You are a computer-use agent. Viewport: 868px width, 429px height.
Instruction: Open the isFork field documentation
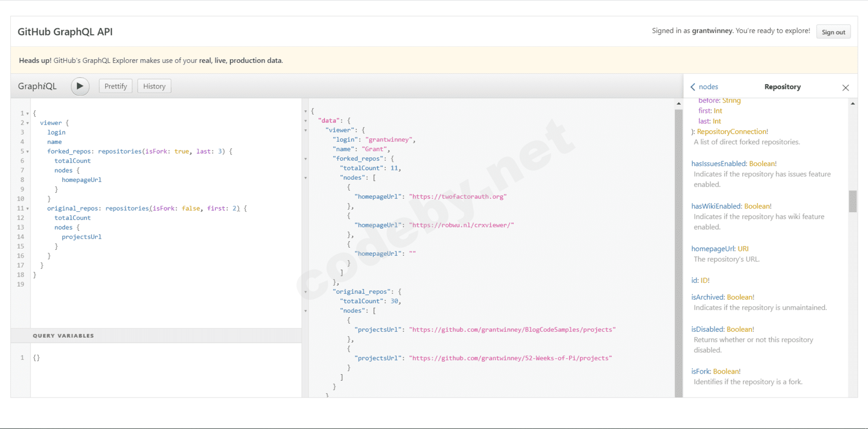tap(701, 371)
